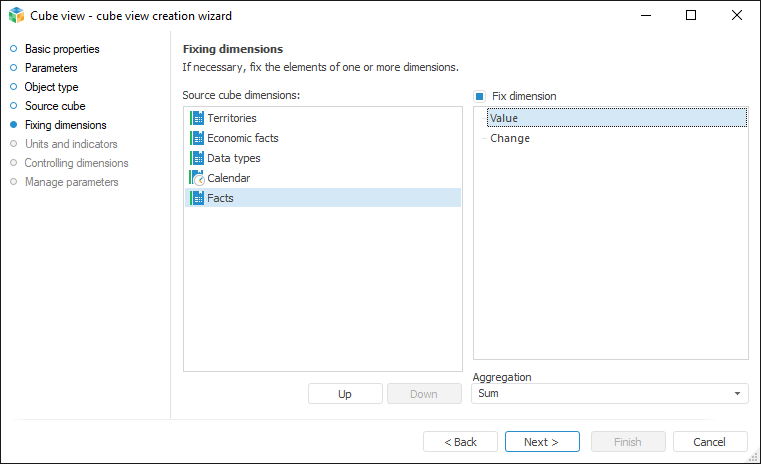Image resolution: width=761 pixels, height=464 pixels.
Task: Click the Territories dimension icon
Action: click(x=196, y=118)
